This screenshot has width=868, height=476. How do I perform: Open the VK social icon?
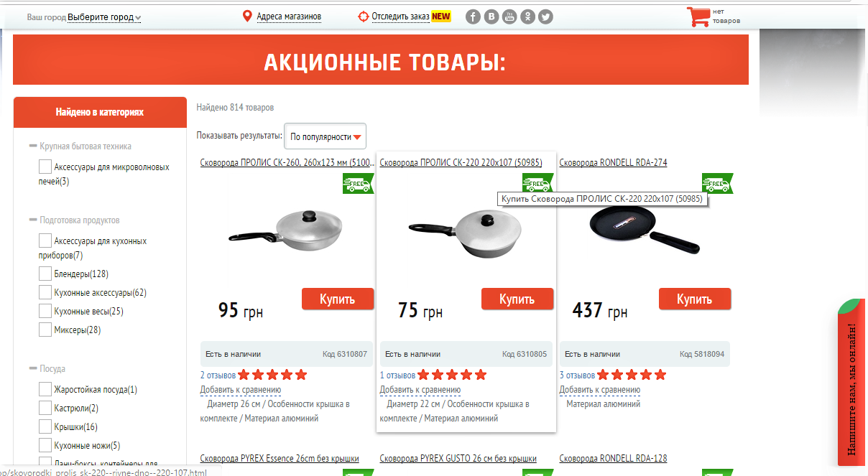pyautogui.click(x=491, y=17)
